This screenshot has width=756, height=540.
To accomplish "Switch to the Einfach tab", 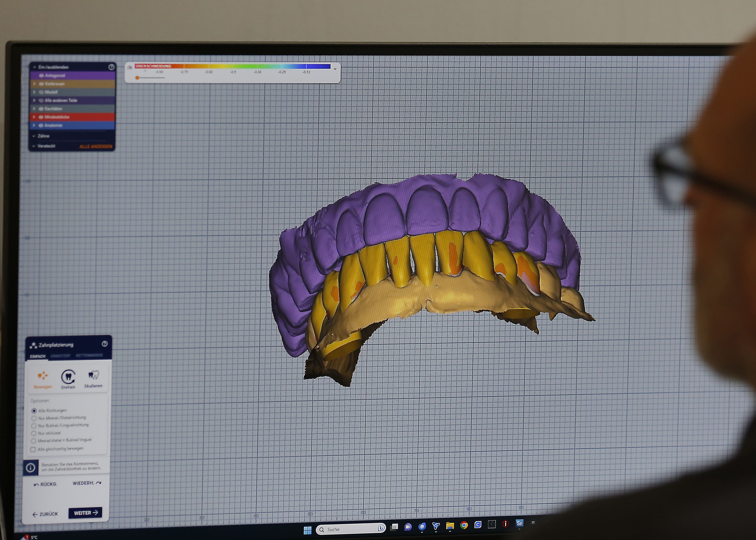I will (38, 356).
